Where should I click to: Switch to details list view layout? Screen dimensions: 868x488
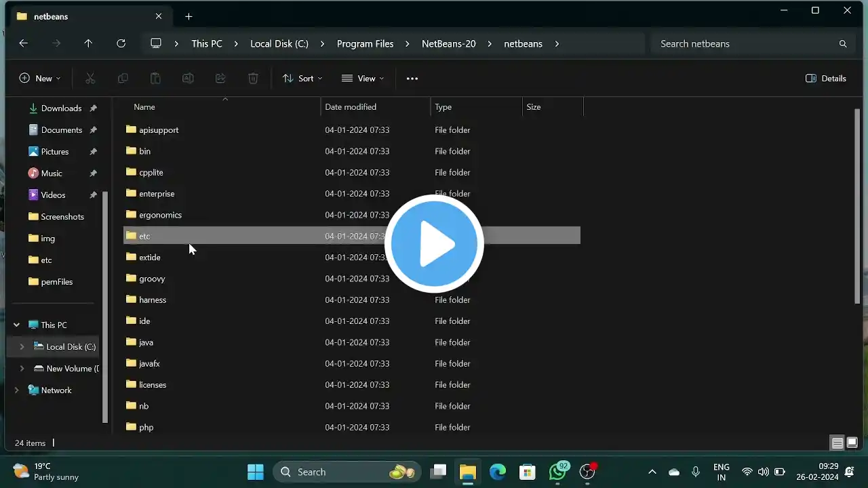[x=837, y=443]
